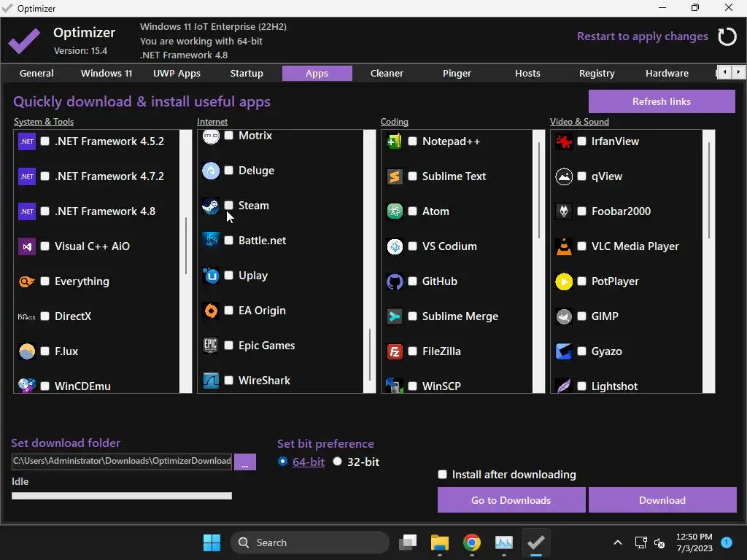Switch to the Hosts tab
The height and width of the screenshot is (560, 747).
[527, 74]
